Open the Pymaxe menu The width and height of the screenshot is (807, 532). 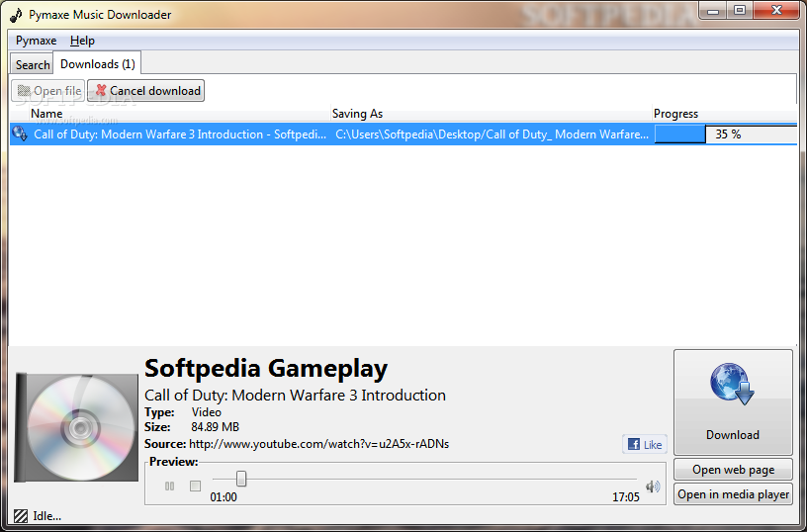(x=36, y=41)
